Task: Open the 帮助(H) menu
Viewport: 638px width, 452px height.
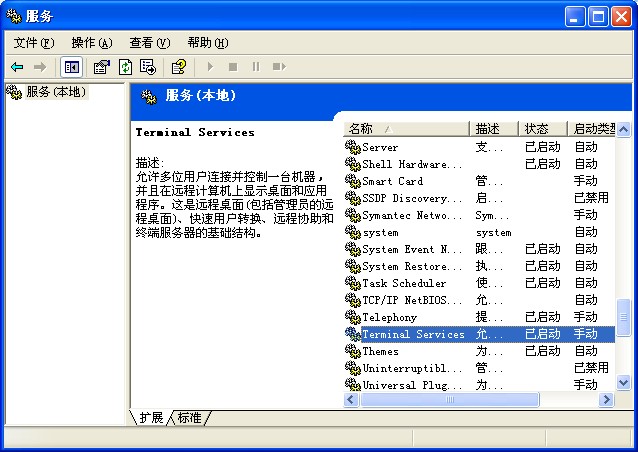Action: click(x=208, y=43)
